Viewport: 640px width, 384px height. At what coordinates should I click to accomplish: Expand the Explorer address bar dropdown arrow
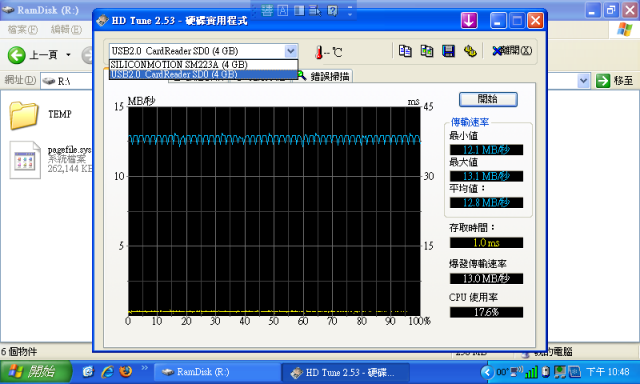click(x=584, y=81)
